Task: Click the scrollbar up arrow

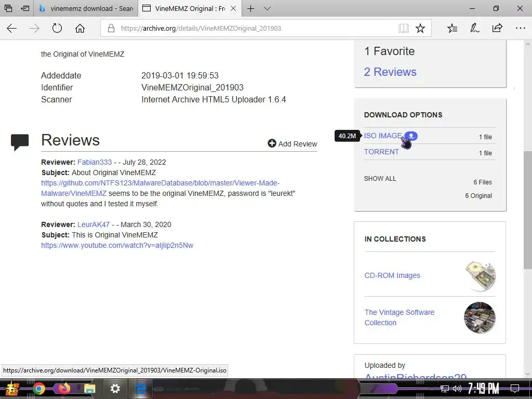Action: (x=528, y=44)
